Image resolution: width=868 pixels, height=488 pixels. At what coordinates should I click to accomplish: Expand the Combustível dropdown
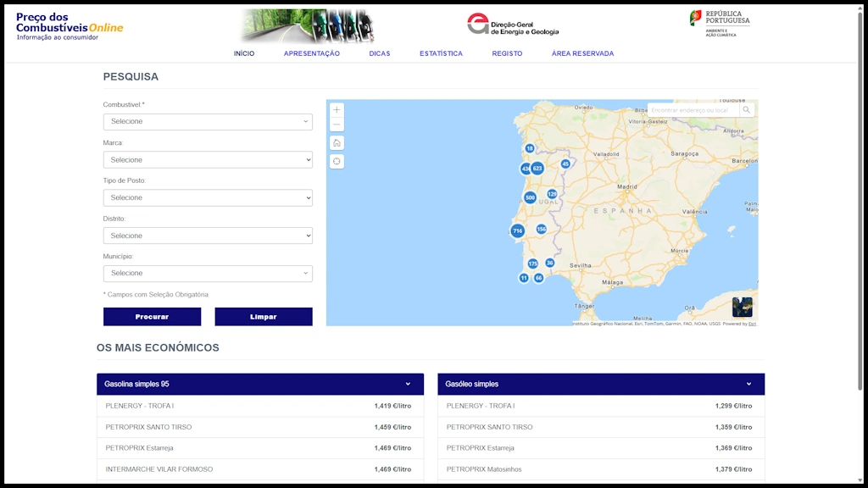coord(208,121)
